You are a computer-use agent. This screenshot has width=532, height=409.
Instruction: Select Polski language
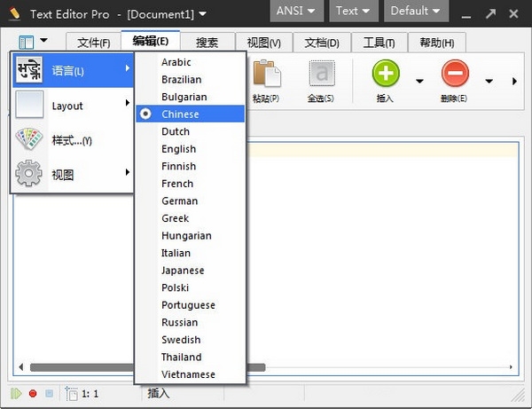[x=190, y=287]
